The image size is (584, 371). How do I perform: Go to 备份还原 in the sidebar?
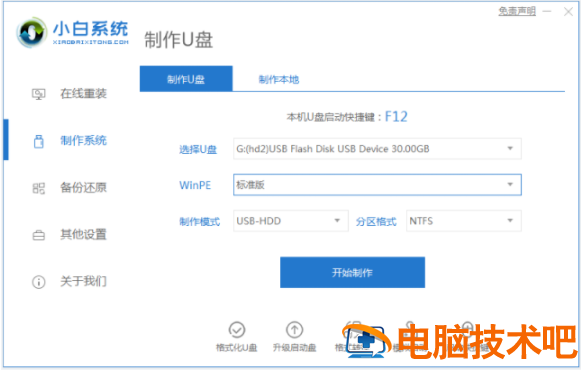coord(69,187)
